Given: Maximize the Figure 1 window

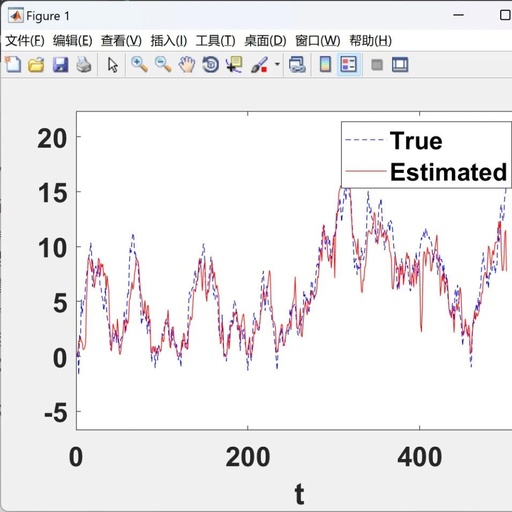Looking at the screenshot, I should (505, 15).
